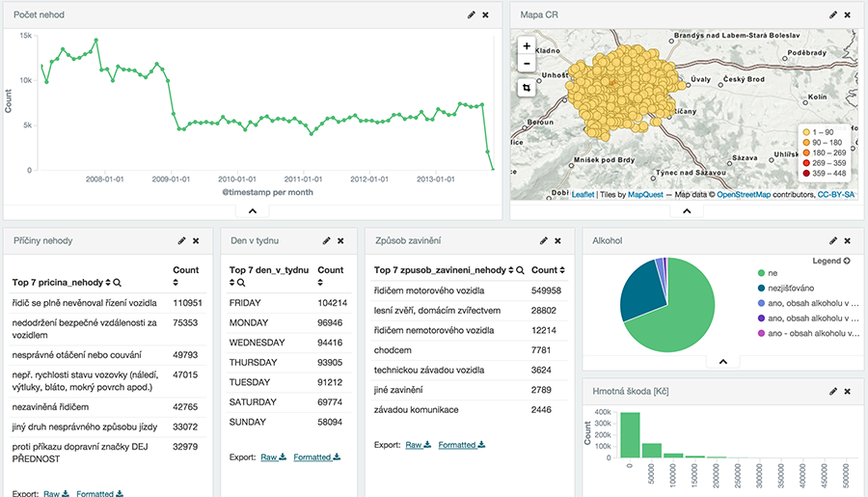Sort Top 7 pricina_nehody column
This screenshot has height=497, width=868.
click(x=108, y=283)
